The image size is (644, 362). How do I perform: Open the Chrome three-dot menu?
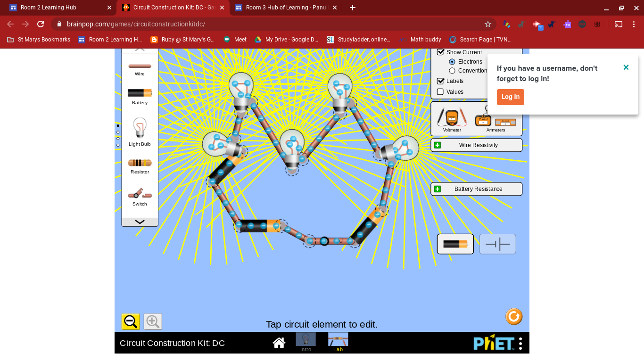point(634,24)
